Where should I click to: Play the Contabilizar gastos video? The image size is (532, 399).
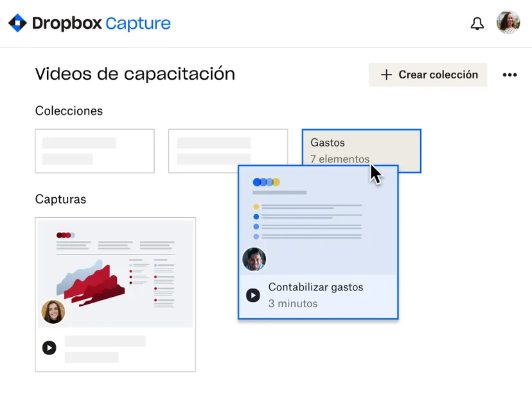click(x=253, y=295)
